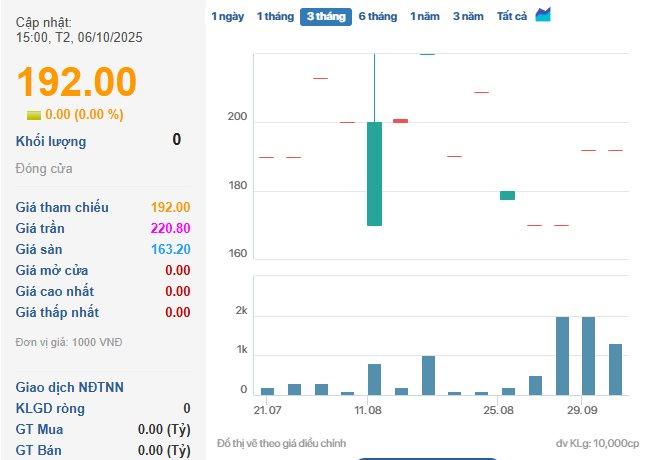This screenshot has height=460, width=652.
Task: Switch to the 1 năm view
Action: [x=425, y=17]
